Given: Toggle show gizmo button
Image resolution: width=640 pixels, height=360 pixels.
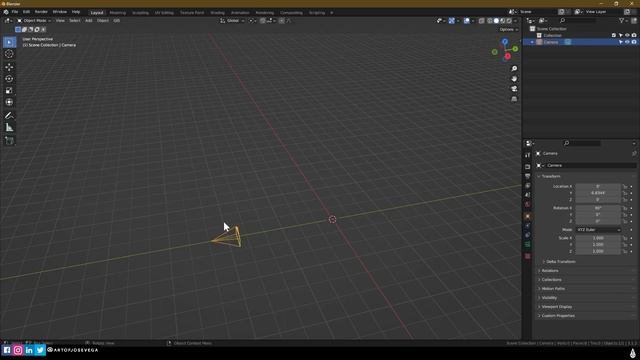Looking at the screenshot, I should (x=451, y=21).
